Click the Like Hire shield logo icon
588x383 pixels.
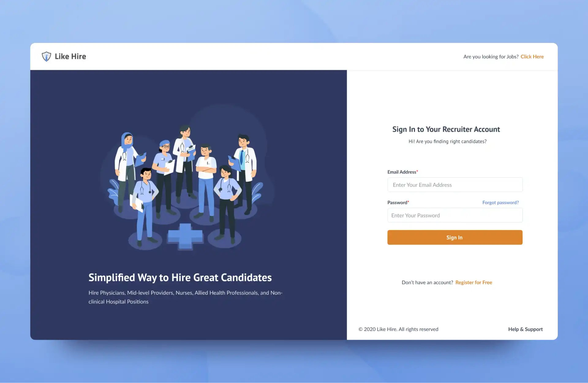coord(46,56)
